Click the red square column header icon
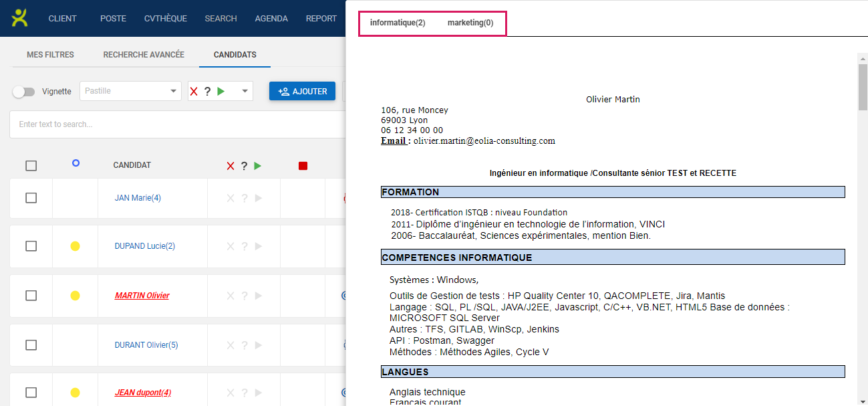 (303, 166)
